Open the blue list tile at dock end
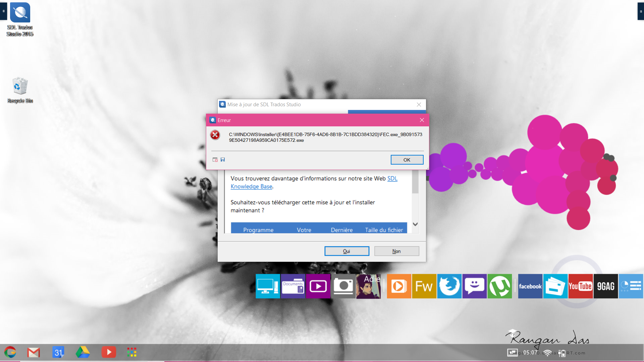 click(631, 286)
